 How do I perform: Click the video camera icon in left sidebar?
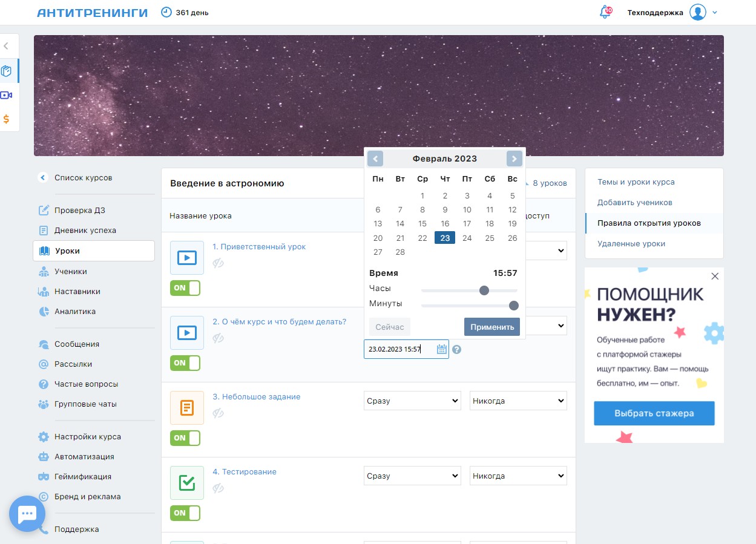click(x=7, y=95)
